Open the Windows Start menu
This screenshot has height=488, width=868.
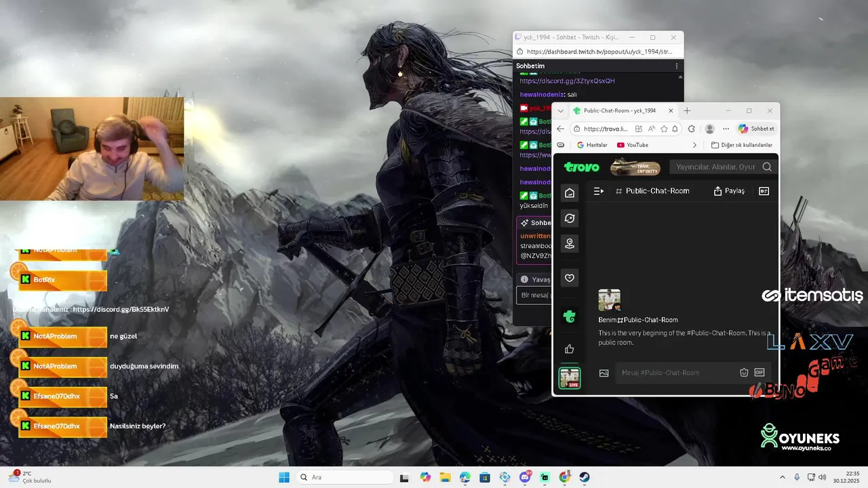284,477
